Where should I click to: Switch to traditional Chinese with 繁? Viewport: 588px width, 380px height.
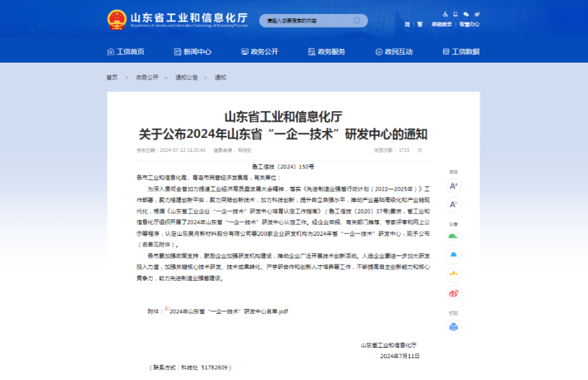[420, 25]
